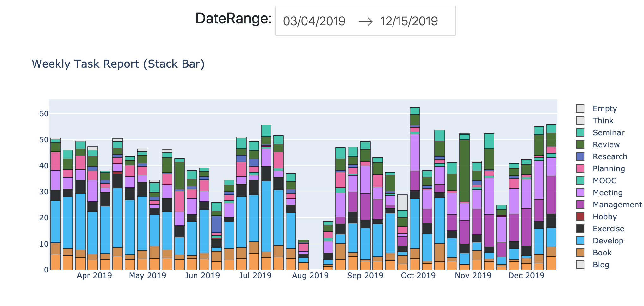This screenshot has width=644, height=306.
Task: Click the end date 12/15/2019 field
Action: (409, 21)
